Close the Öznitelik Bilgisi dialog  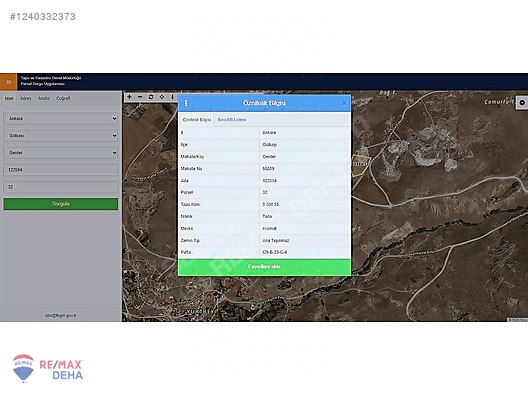click(x=344, y=103)
